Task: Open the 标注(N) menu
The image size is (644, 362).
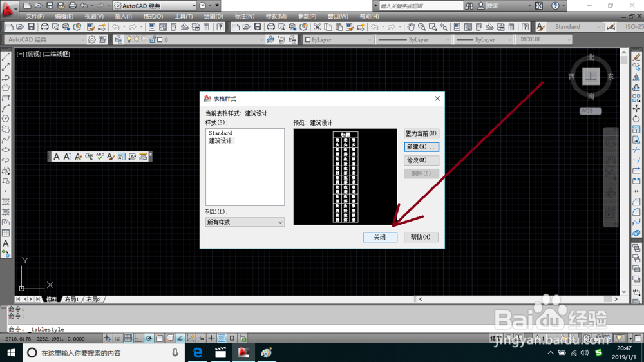Action: (x=244, y=17)
